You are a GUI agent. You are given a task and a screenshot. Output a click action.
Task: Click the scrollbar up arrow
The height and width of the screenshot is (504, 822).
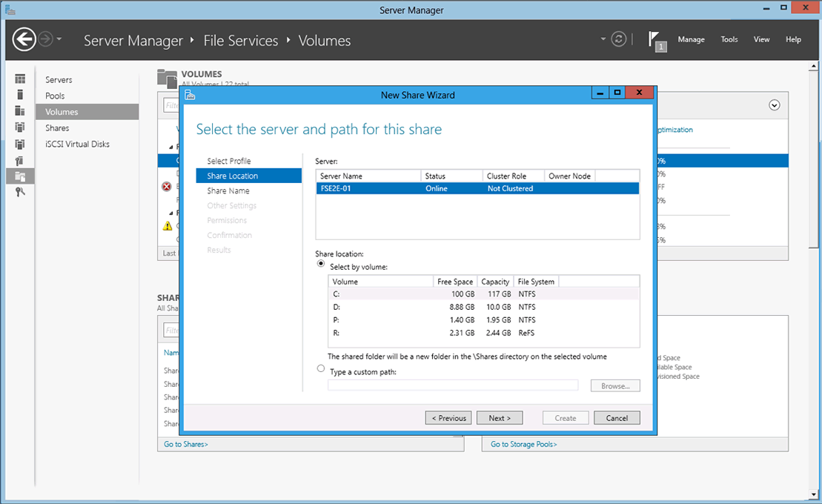[x=814, y=67]
